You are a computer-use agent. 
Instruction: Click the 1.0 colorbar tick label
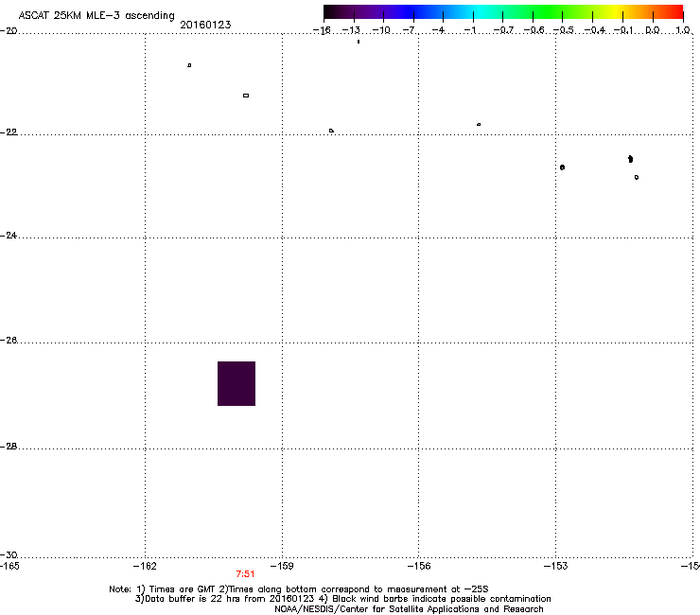pos(683,30)
